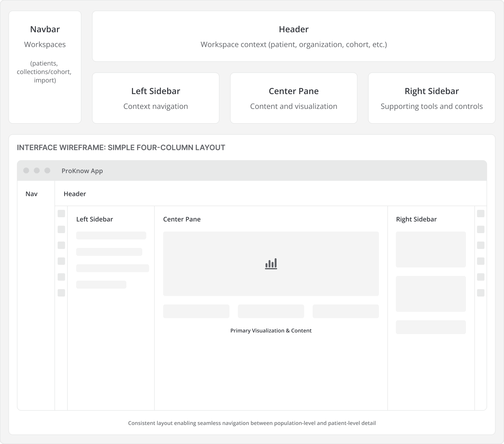504x444 pixels.
Task: Click the first gray dot in window title bar
Action: (26, 170)
